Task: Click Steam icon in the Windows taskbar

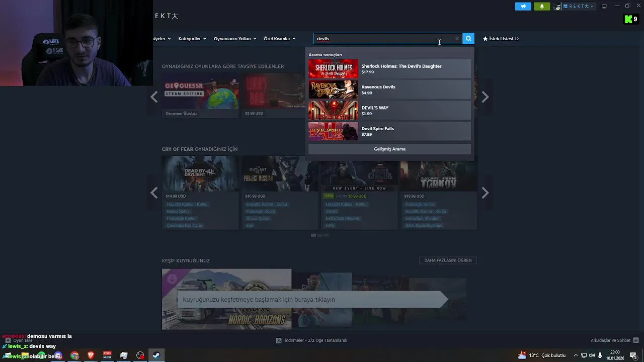Action: pos(156,355)
